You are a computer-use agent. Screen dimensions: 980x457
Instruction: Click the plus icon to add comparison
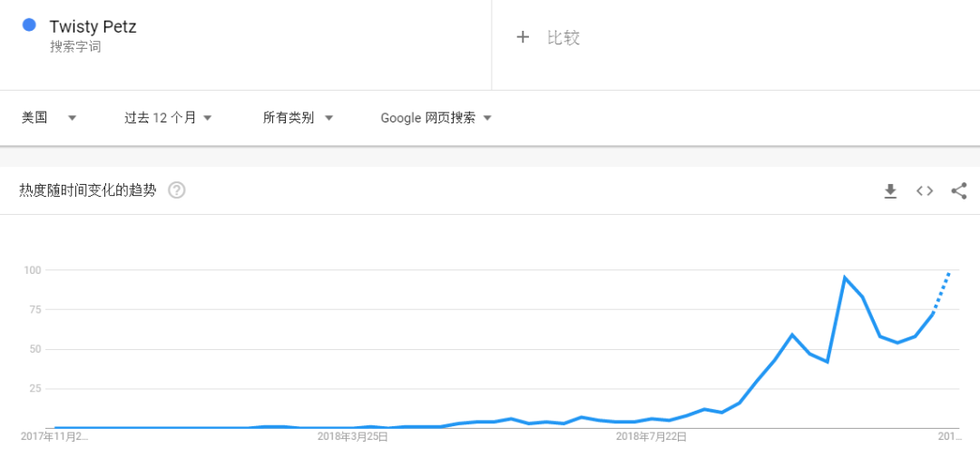tap(522, 37)
